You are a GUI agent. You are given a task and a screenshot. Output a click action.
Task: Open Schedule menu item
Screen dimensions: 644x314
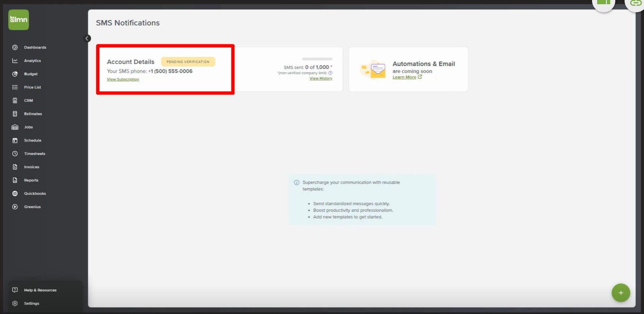[x=33, y=141]
